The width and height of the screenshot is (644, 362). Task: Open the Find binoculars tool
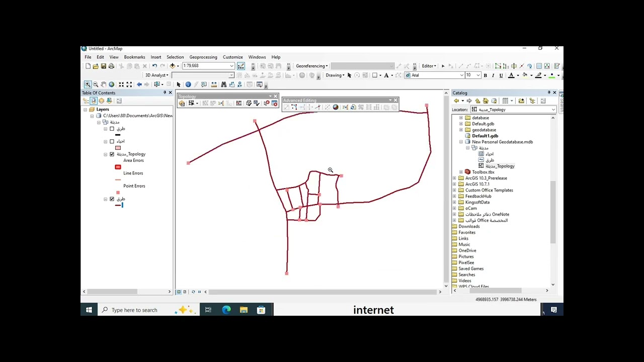[x=223, y=84]
